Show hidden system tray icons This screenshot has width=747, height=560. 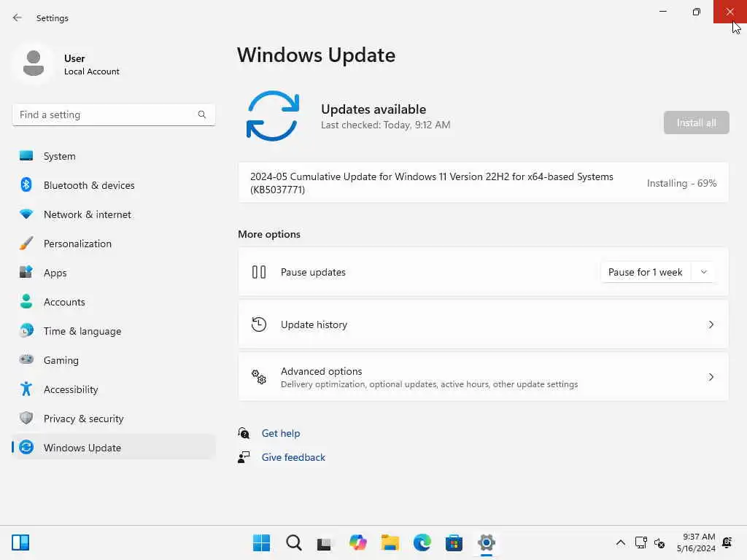pyautogui.click(x=620, y=542)
